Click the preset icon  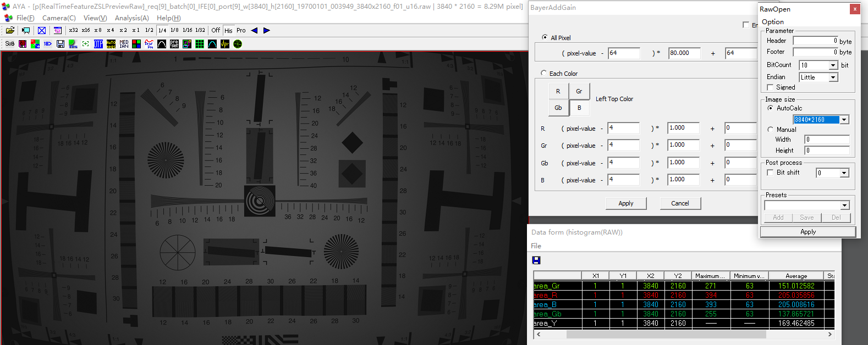pos(174,44)
